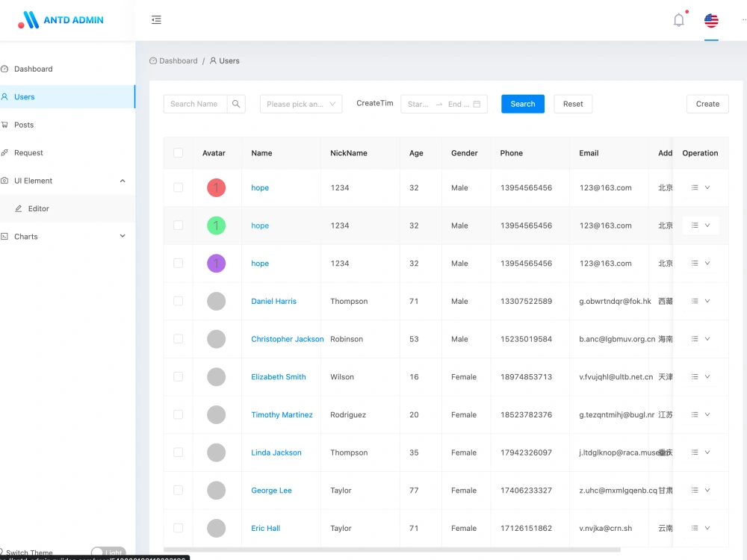Image resolution: width=747 pixels, height=560 pixels.
Task: Open operation dropdown arrow for second hope row
Action: 707,225
